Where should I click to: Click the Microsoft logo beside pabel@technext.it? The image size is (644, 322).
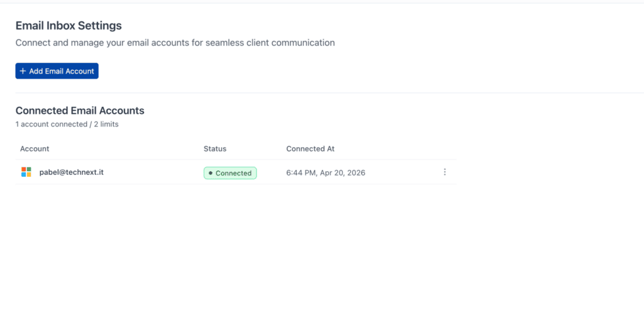(26, 172)
